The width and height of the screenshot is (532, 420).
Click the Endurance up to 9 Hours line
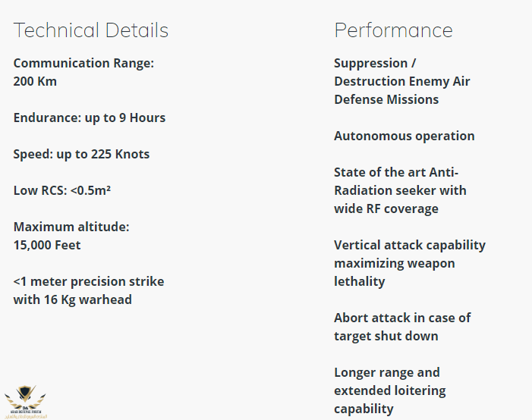pyautogui.click(x=89, y=118)
